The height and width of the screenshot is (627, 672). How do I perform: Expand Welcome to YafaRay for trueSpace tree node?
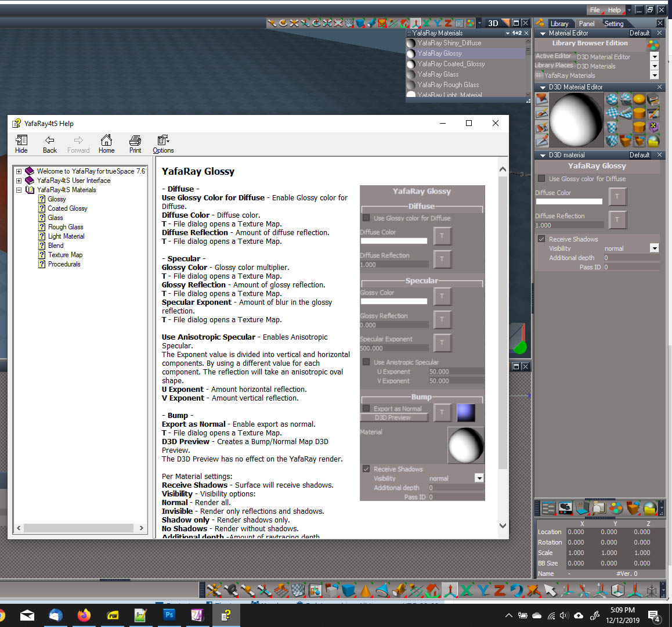(x=19, y=171)
